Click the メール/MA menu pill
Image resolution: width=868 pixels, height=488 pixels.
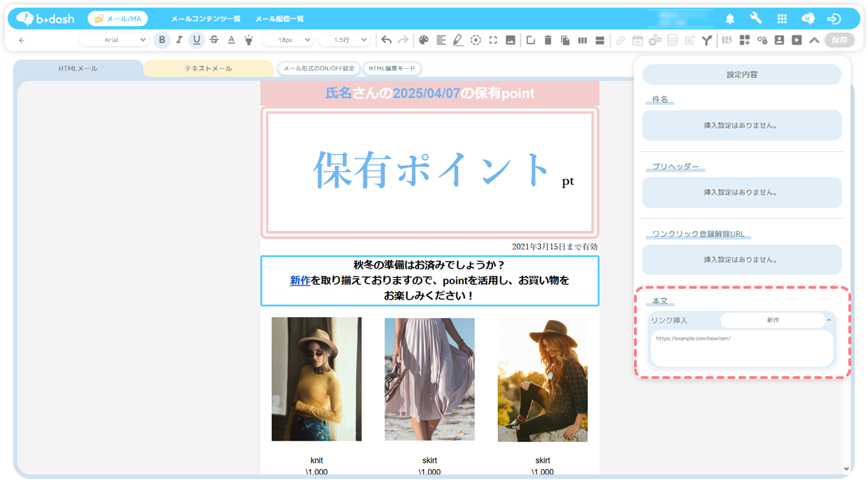tap(118, 19)
